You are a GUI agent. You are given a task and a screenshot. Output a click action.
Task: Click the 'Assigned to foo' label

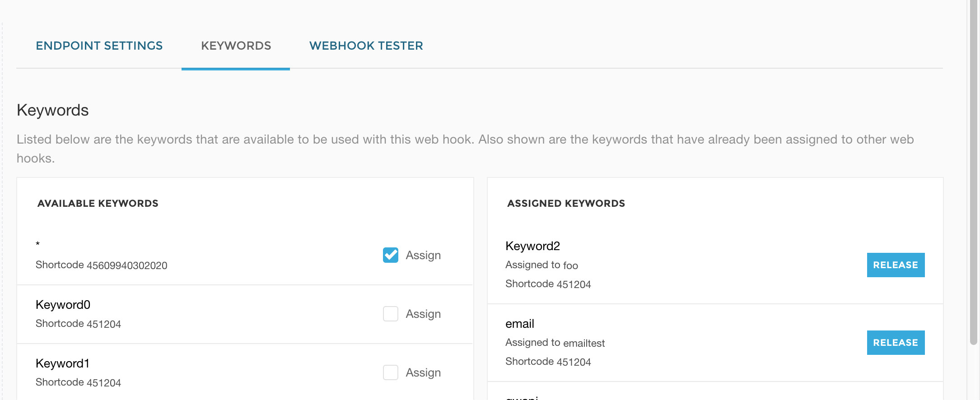pyautogui.click(x=541, y=265)
